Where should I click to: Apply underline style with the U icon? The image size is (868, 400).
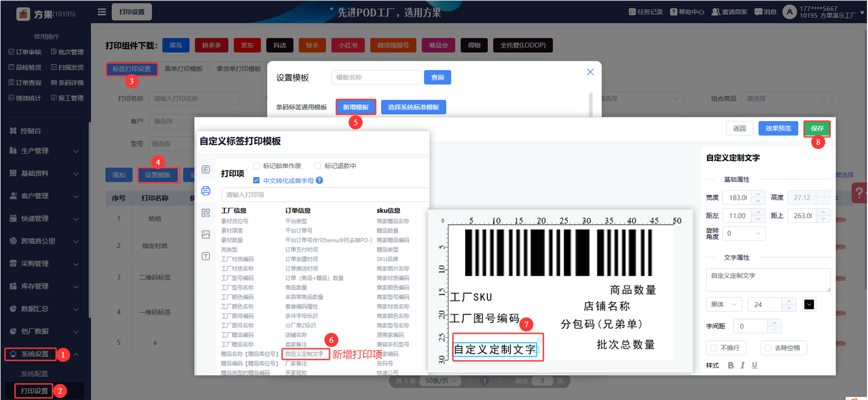coord(755,365)
